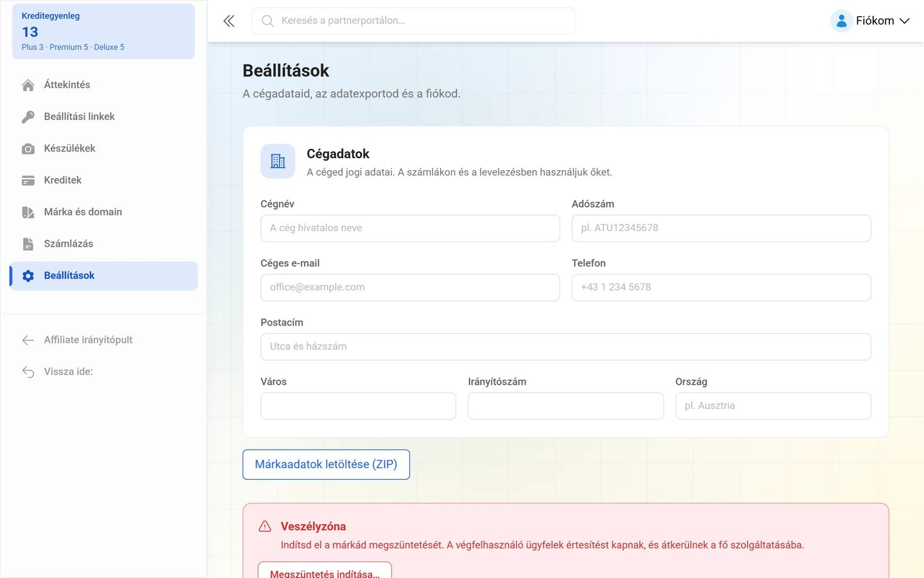Viewport: 924px width, 578px height.
Task: Click the Beállítások page heading
Action: pos(286,71)
